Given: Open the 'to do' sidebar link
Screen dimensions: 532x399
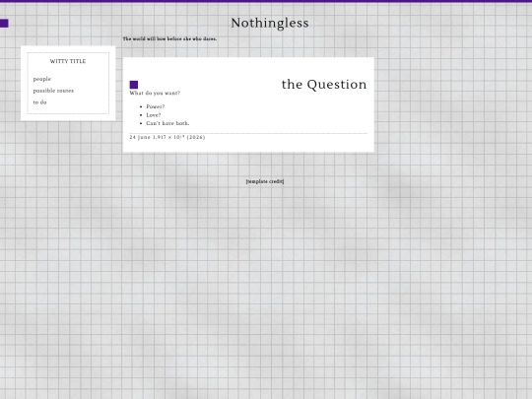Looking at the screenshot, I should [39, 102].
